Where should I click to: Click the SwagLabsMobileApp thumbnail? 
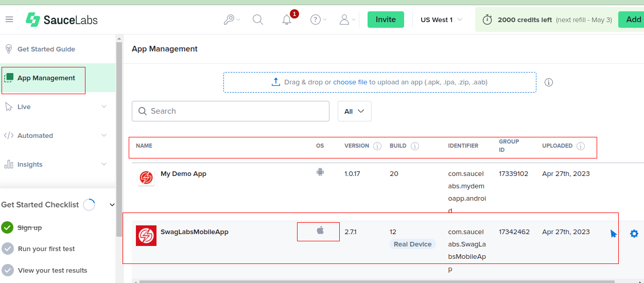[146, 236]
